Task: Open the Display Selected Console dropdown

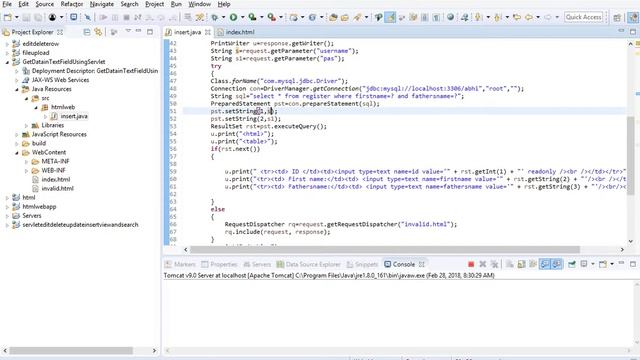Action: (x=593, y=264)
